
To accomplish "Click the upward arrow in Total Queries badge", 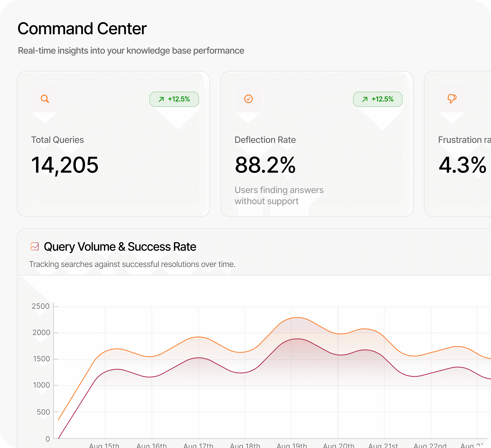I will [161, 99].
